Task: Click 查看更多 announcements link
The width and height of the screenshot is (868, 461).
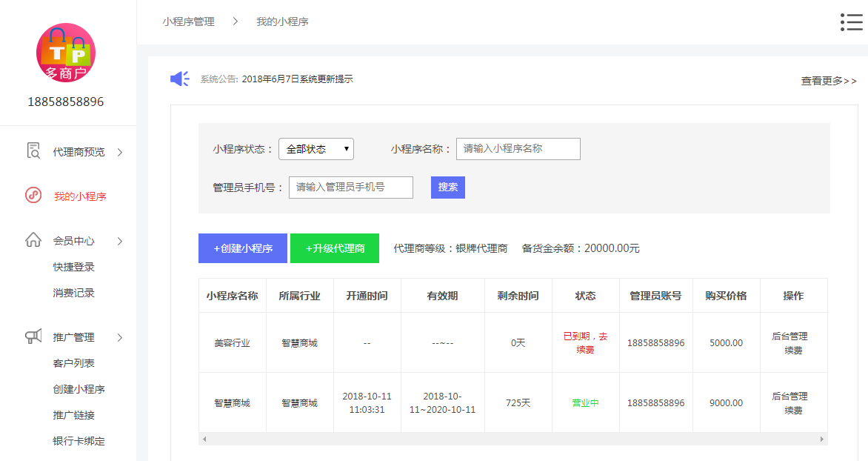Action: tap(828, 81)
